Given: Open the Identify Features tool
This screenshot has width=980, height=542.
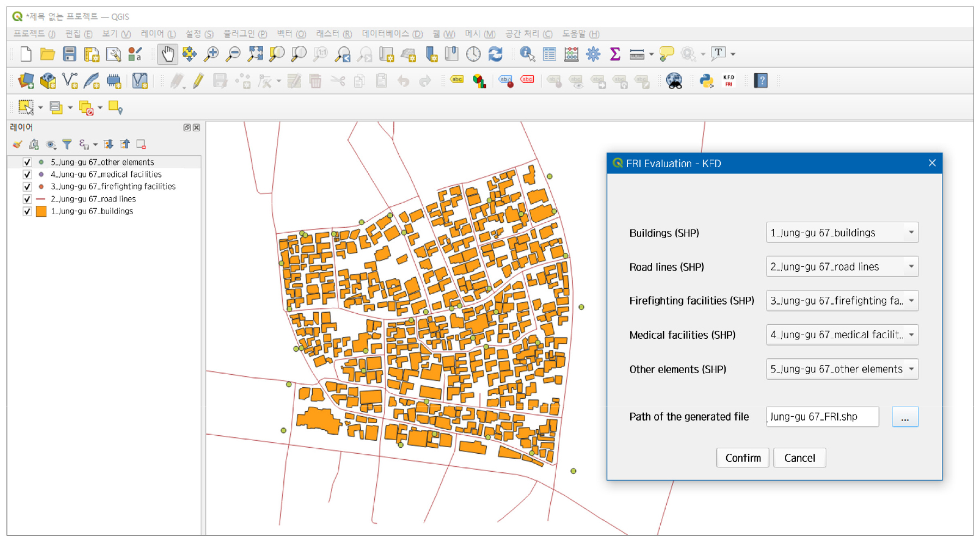Looking at the screenshot, I should 527,54.
